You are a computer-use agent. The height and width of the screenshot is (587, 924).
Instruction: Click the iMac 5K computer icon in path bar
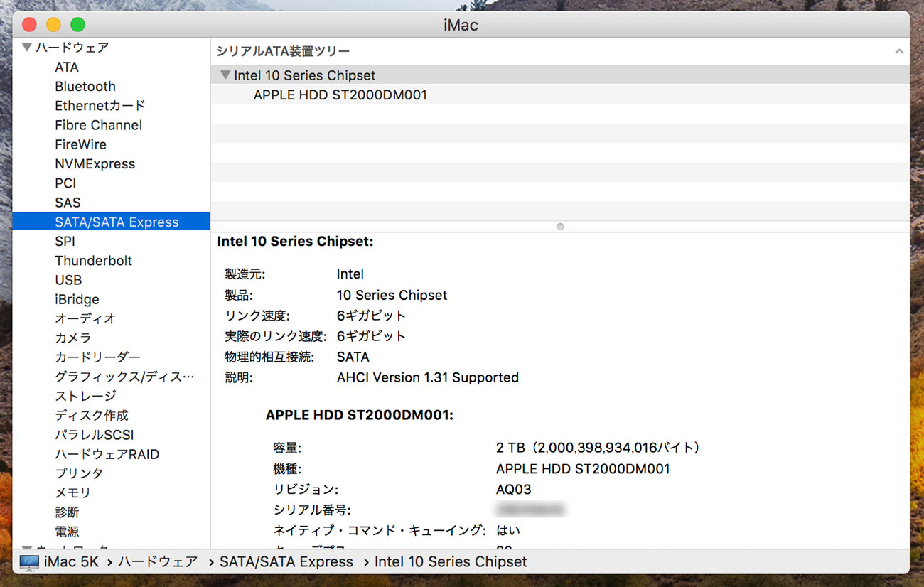(x=29, y=562)
